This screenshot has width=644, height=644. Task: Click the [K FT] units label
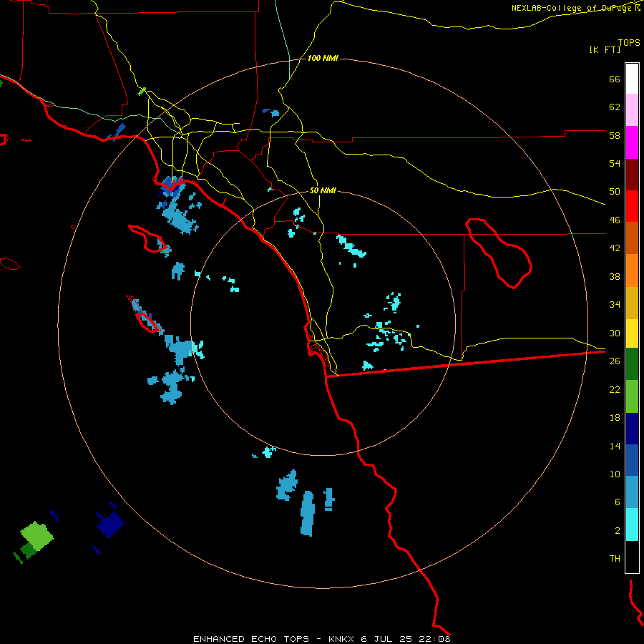point(605,50)
